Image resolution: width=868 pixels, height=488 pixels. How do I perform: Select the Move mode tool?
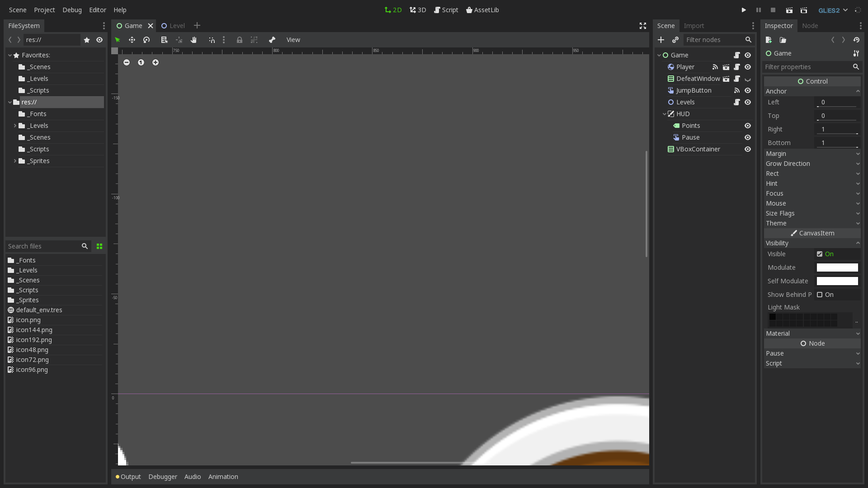(132, 40)
